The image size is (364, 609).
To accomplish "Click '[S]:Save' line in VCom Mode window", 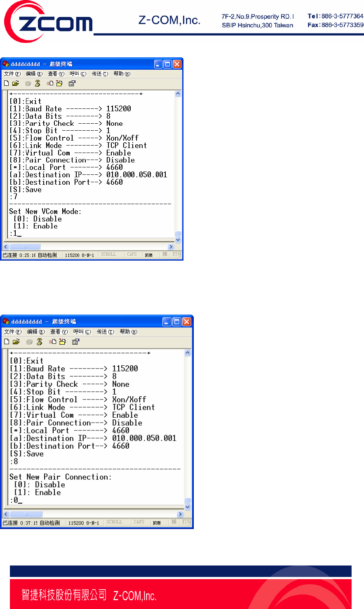I will (25, 190).
